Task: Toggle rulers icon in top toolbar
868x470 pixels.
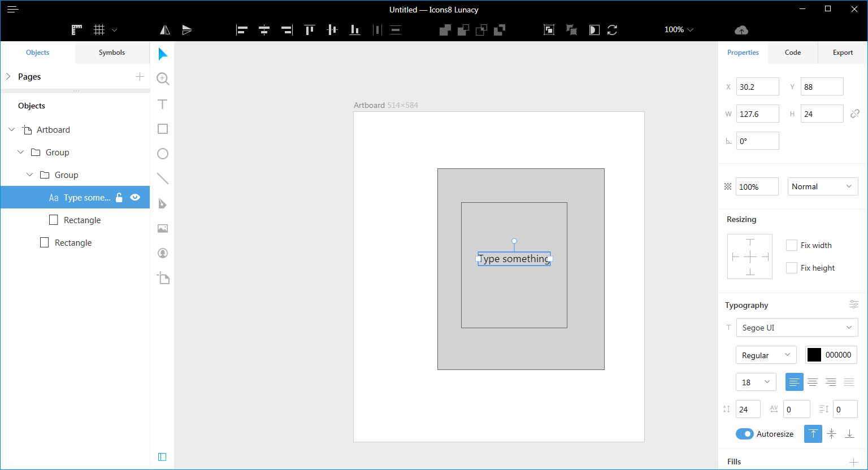Action: pyautogui.click(x=77, y=30)
